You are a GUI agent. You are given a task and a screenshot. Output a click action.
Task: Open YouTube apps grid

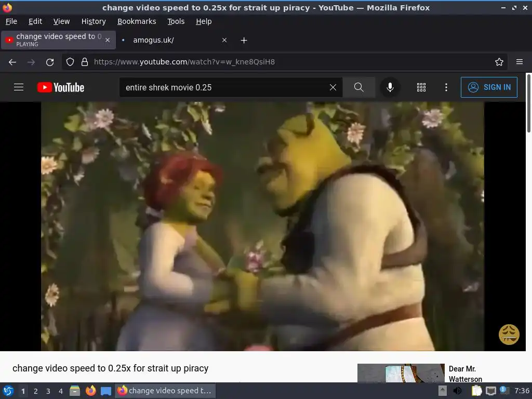pos(421,87)
